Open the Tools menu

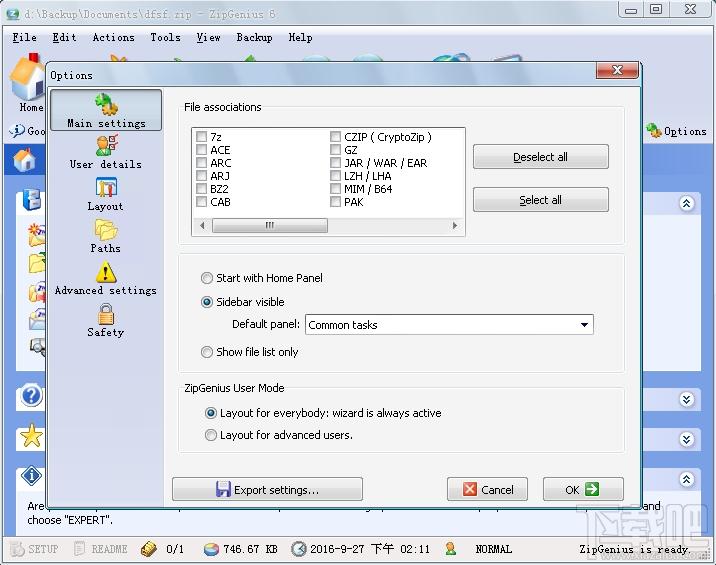[165, 37]
